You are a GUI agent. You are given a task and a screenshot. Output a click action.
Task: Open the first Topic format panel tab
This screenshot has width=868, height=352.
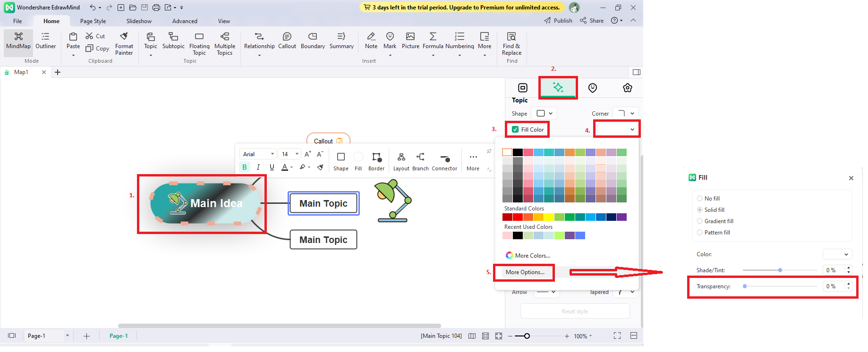point(523,88)
